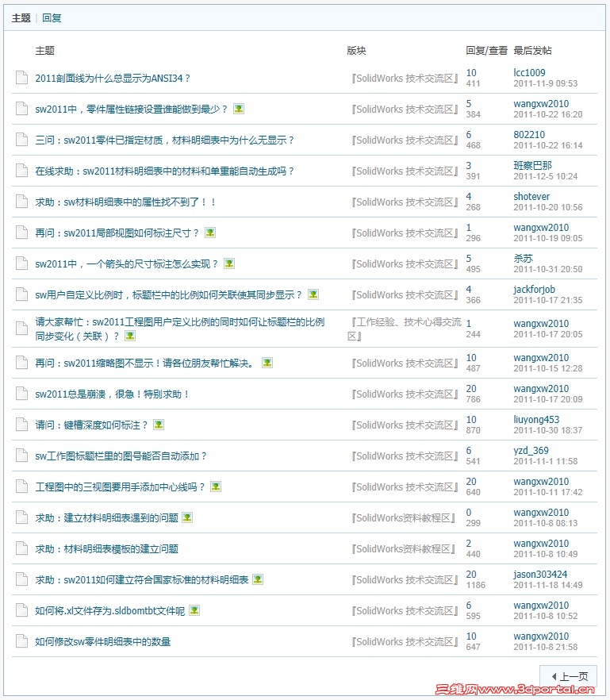Open thread 如何修改sw零件明细表中的数量
The height and width of the screenshot is (700, 610).
point(103,641)
